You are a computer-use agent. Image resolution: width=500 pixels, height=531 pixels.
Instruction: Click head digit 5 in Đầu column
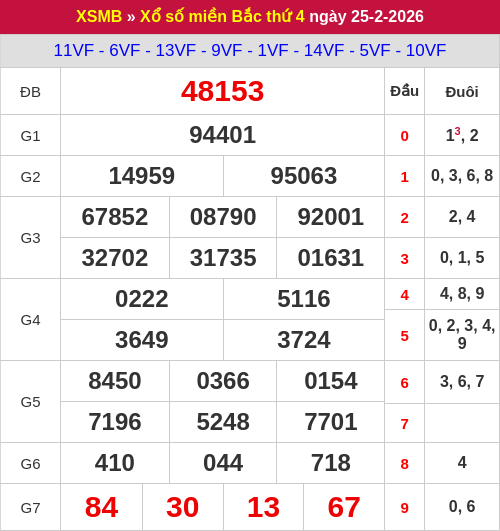[404, 336]
